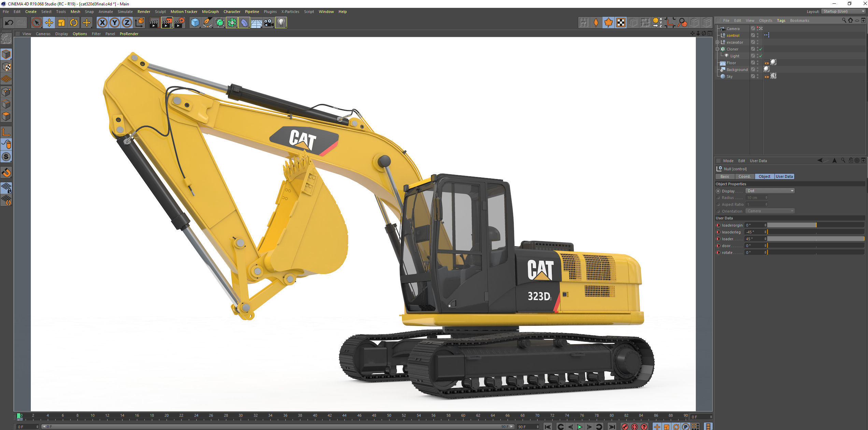Select the Sky object in Object Manager
Image resolution: width=868 pixels, height=430 pixels.
tap(729, 76)
